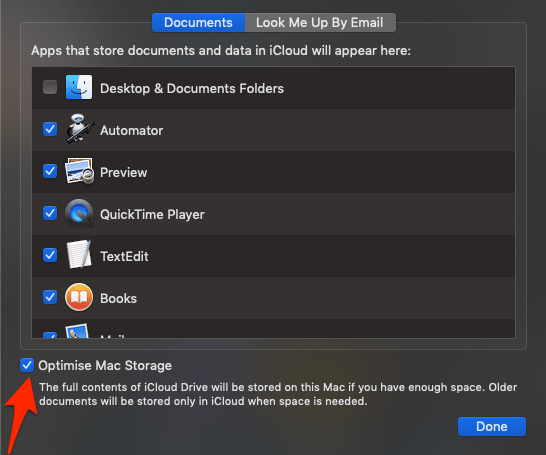Click the QuickTime Player icon

pos(79,213)
